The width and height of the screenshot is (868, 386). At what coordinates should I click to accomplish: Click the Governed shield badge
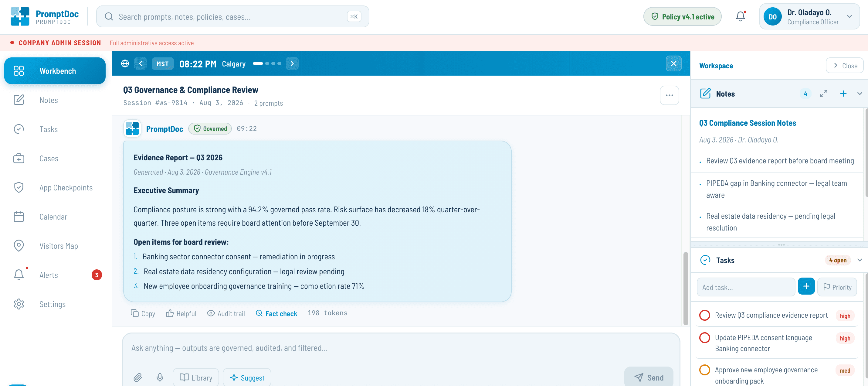[210, 128]
